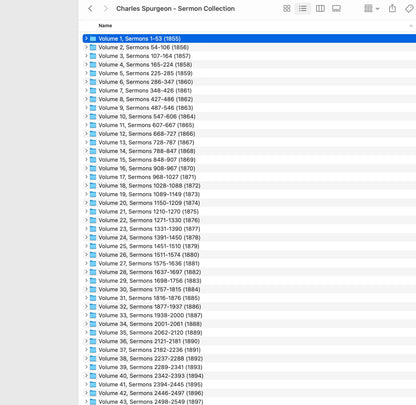Expand the Volume 25, Sermons 1451-1510 folder
The image size is (416, 405).
pyautogui.click(x=86, y=246)
